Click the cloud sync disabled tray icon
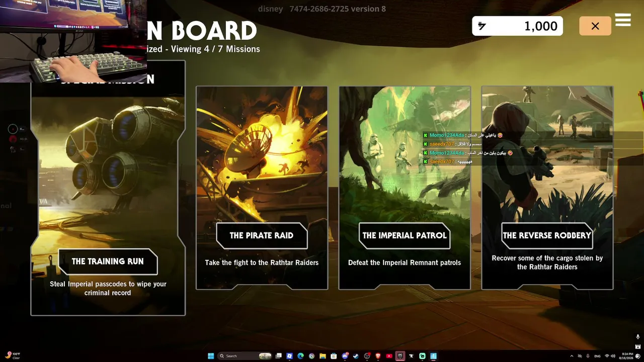Viewport: 644px width, 362px height. tap(580, 356)
